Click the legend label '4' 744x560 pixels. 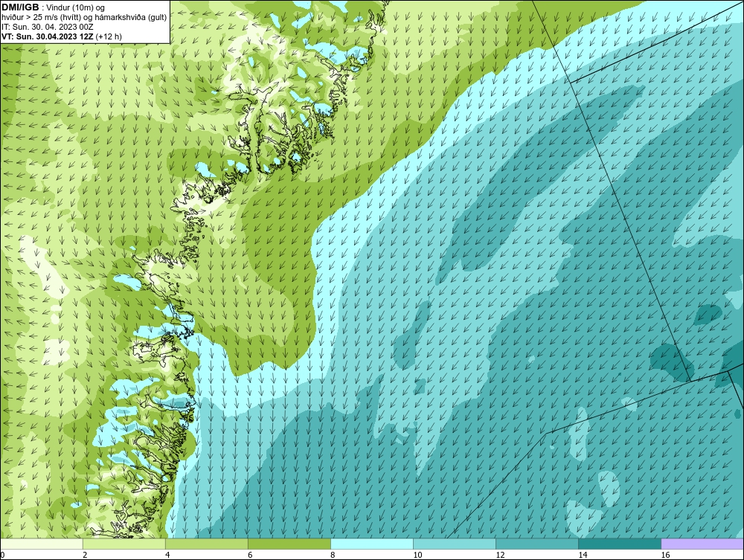point(167,555)
